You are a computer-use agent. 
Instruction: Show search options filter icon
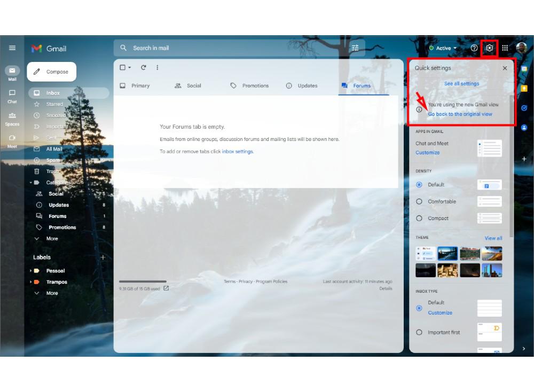(355, 48)
